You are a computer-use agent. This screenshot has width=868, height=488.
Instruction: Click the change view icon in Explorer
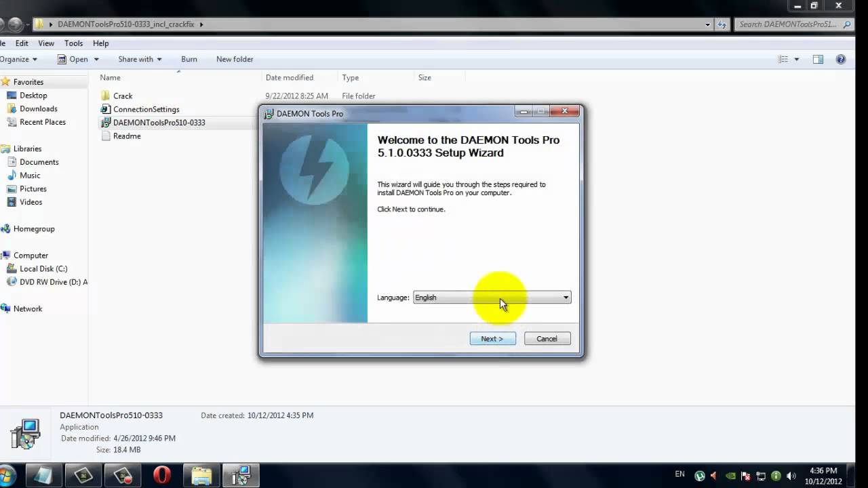click(783, 59)
